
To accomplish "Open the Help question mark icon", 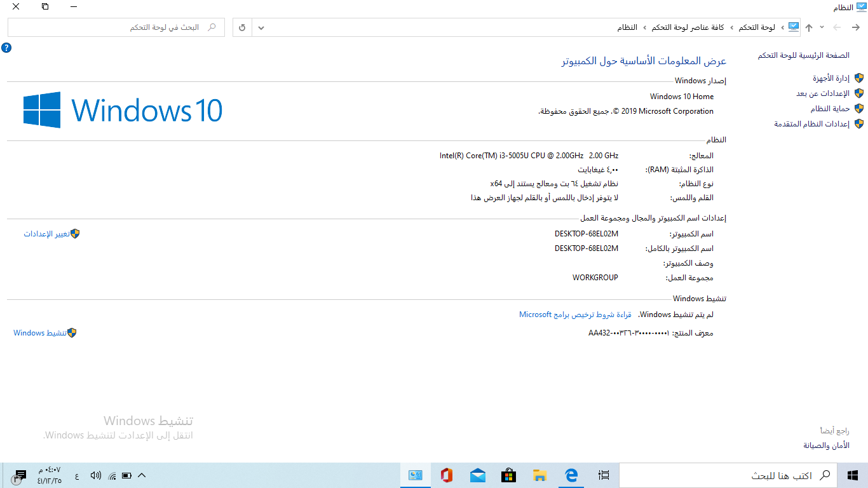I will [x=6, y=48].
